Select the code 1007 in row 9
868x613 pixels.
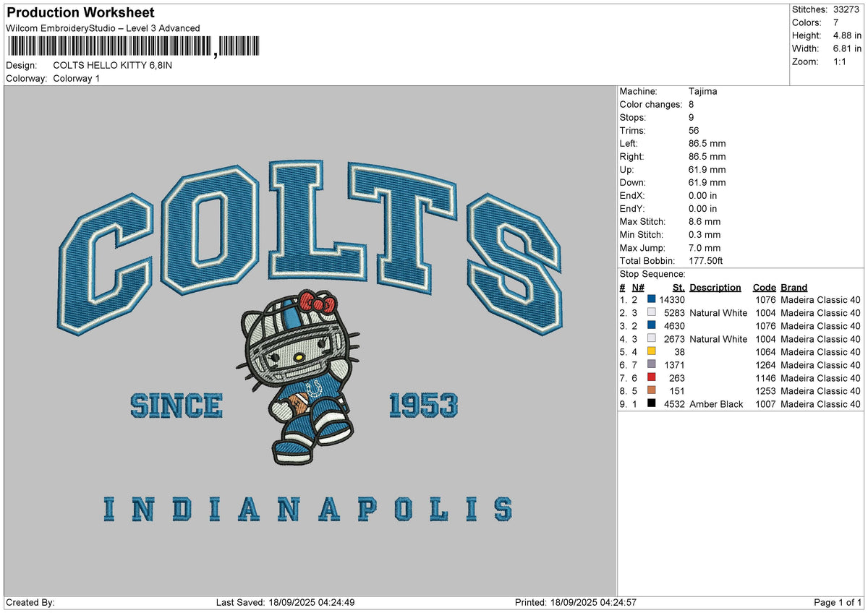(765, 404)
